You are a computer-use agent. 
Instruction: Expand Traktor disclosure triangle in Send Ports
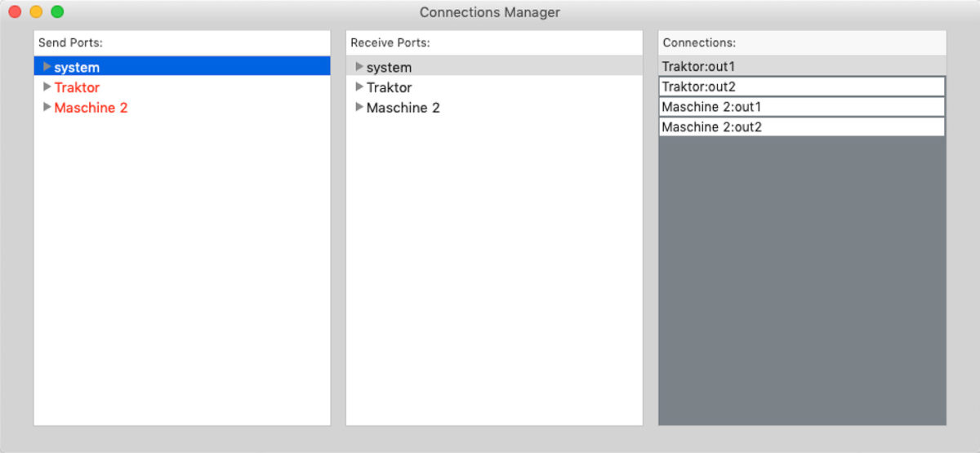(47, 87)
